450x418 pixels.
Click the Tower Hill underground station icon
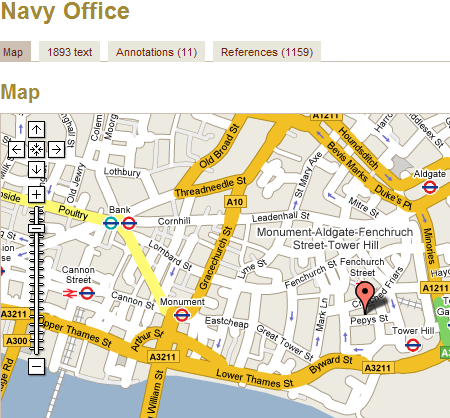pos(413,345)
